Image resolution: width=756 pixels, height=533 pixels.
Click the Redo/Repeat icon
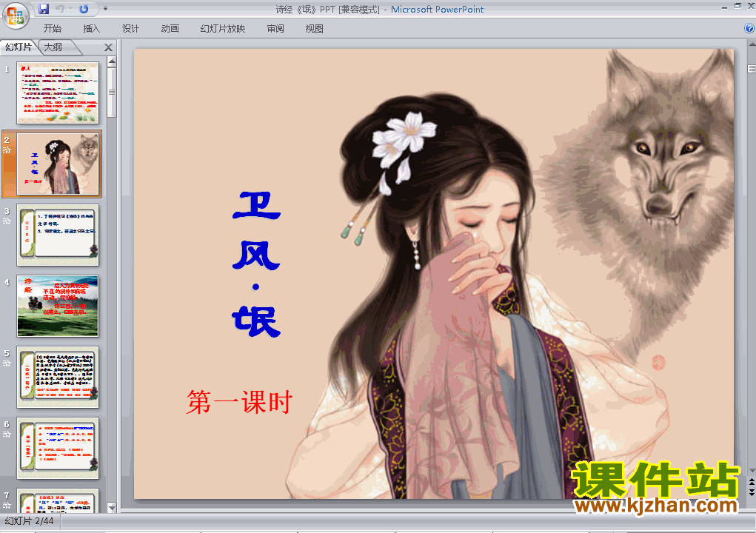[84, 9]
